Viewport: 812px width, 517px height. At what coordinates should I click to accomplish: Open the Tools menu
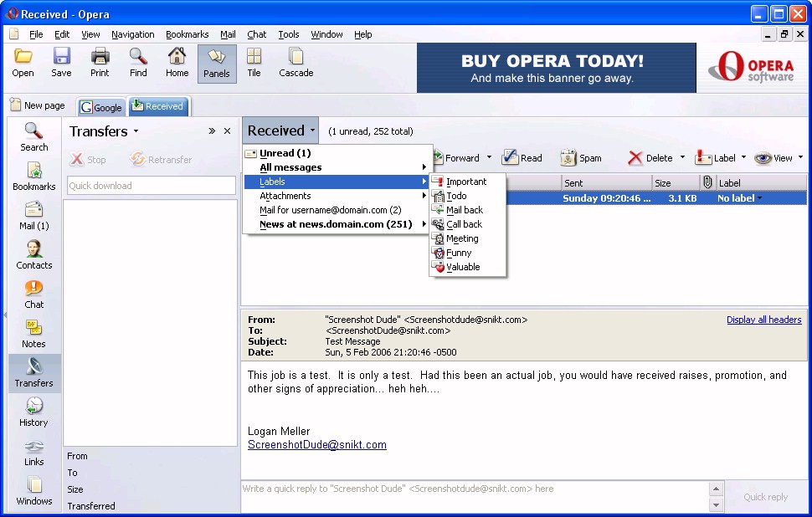coord(289,34)
